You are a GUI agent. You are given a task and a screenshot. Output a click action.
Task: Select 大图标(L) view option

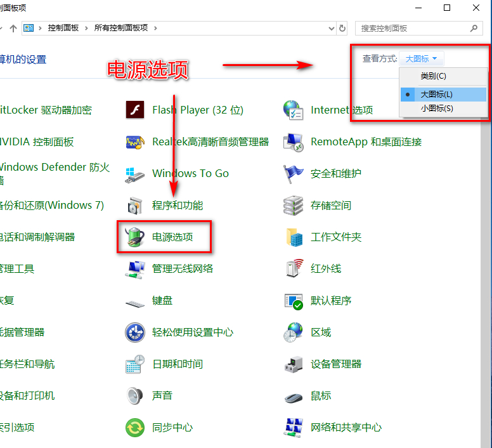(443, 95)
